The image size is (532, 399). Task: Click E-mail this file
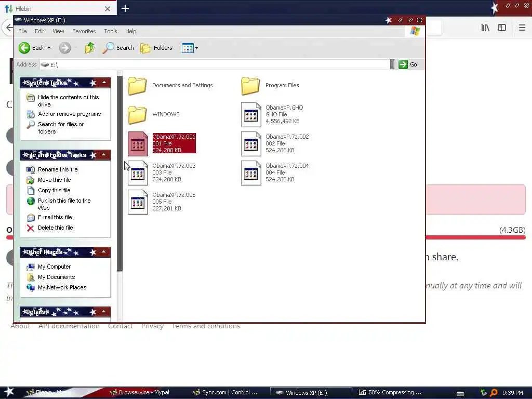pyautogui.click(x=55, y=217)
